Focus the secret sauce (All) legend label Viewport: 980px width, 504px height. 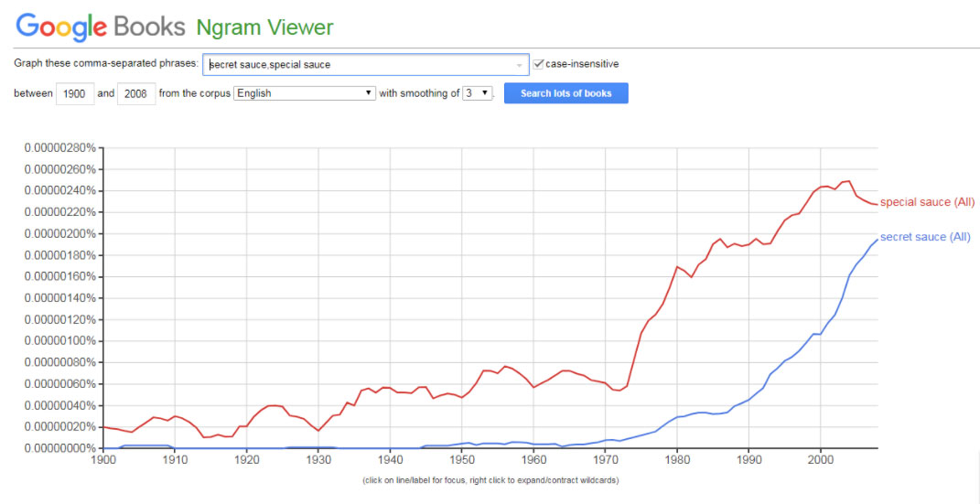[x=924, y=237]
